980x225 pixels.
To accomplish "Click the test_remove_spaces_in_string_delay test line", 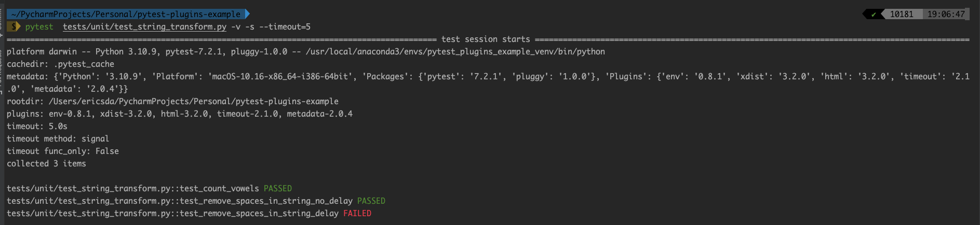I will coord(189,213).
